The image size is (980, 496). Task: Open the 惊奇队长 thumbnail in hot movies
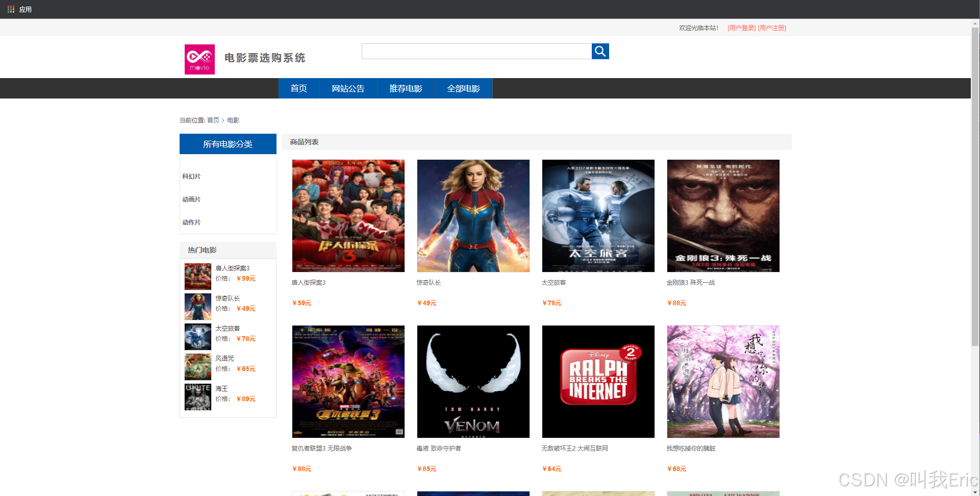click(198, 307)
